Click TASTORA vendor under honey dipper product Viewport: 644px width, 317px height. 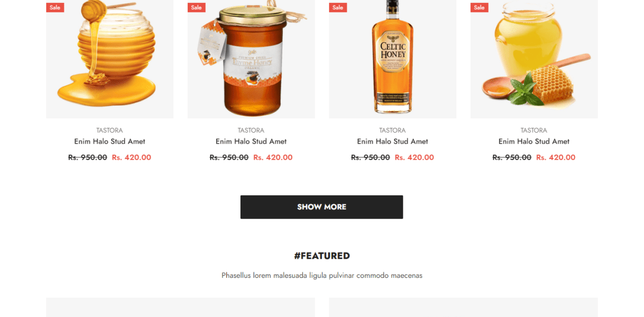click(110, 130)
